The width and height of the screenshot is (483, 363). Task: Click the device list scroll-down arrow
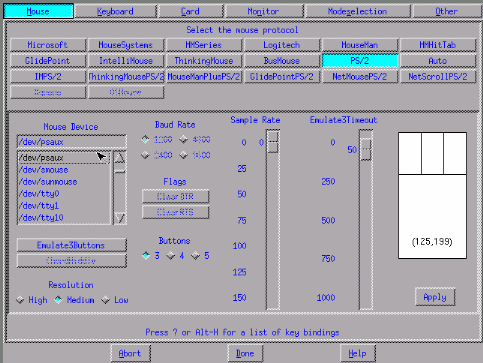pyautogui.click(x=120, y=218)
